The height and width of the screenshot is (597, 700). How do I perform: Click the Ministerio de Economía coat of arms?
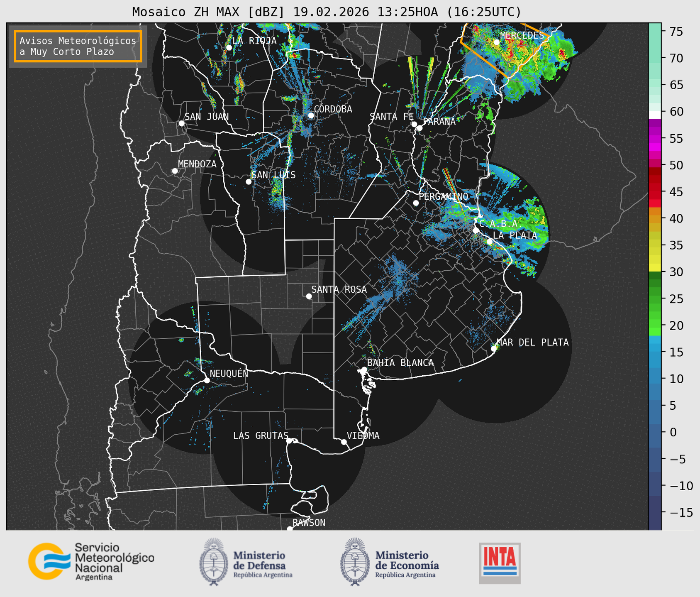point(355,562)
